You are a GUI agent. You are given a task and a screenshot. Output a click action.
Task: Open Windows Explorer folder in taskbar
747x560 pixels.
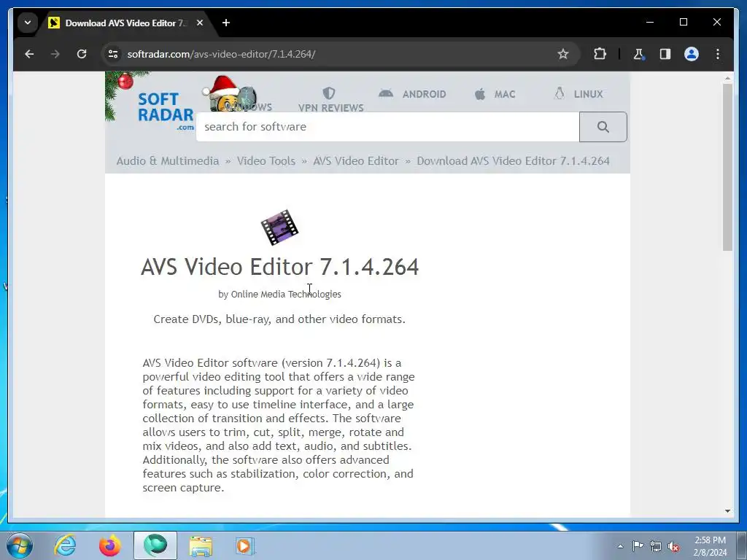pos(201,545)
